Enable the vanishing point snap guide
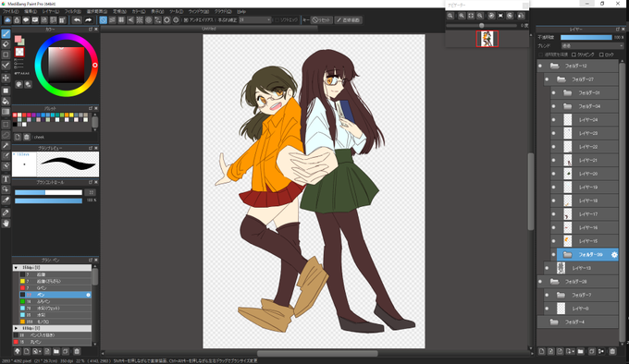Image resolution: width=629 pixels, height=364 pixels. pos(130,19)
